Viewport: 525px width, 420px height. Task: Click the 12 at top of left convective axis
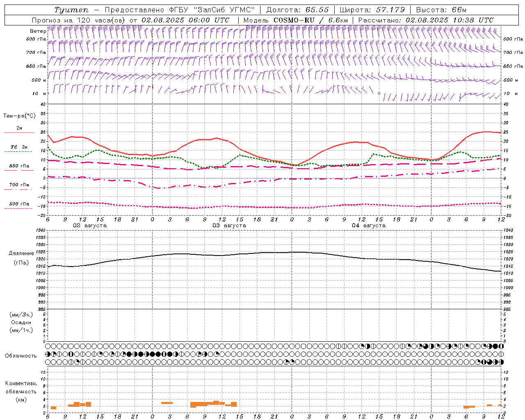pos(43,372)
